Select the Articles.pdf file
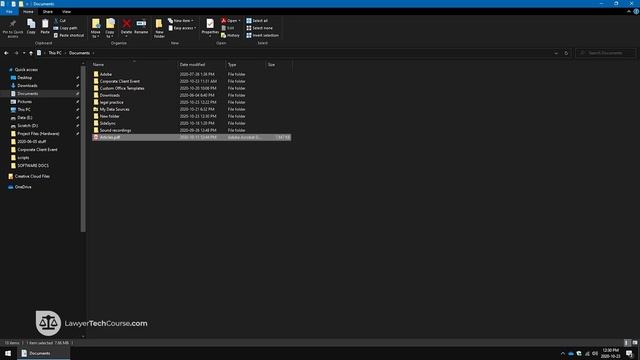Viewport: 640px width, 360px height. (x=192, y=138)
